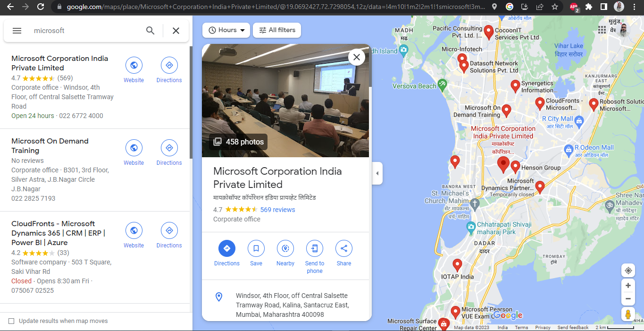Toggle the browser side panel icon
644x331 pixels.
click(x=603, y=7)
